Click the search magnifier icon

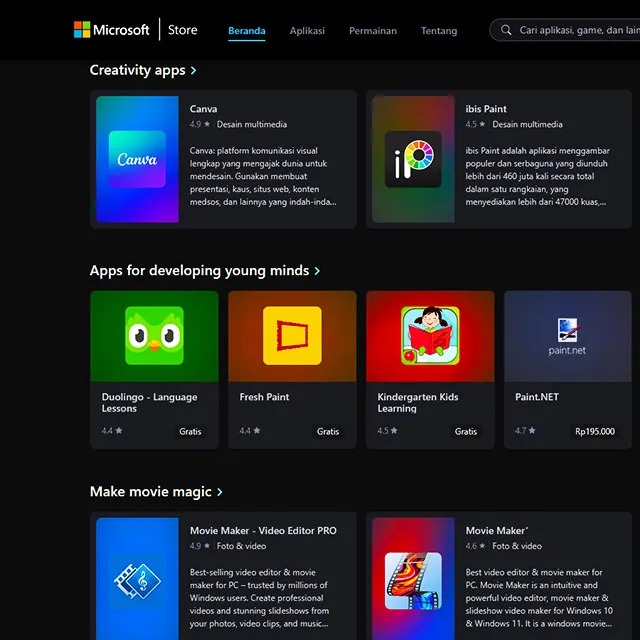coord(506,30)
